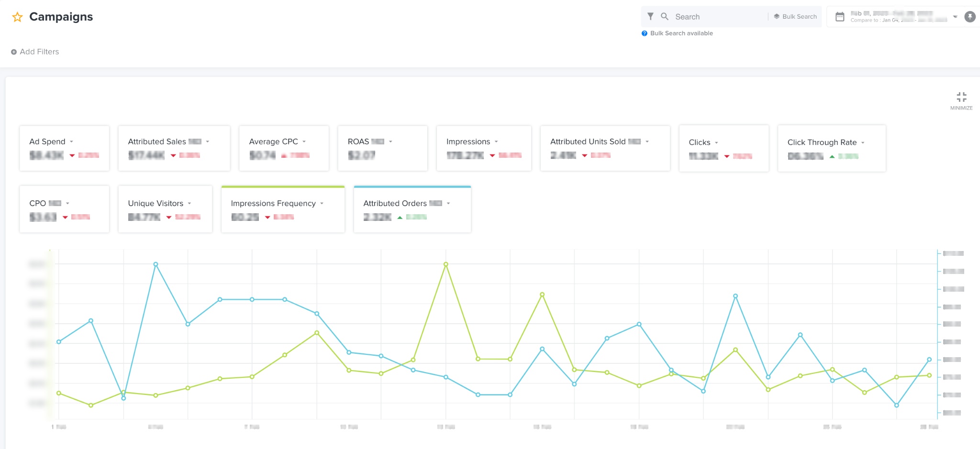The height and width of the screenshot is (449, 980).
Task: Select the Unique Visitors metric card
Action: click(x=165, y=209)
